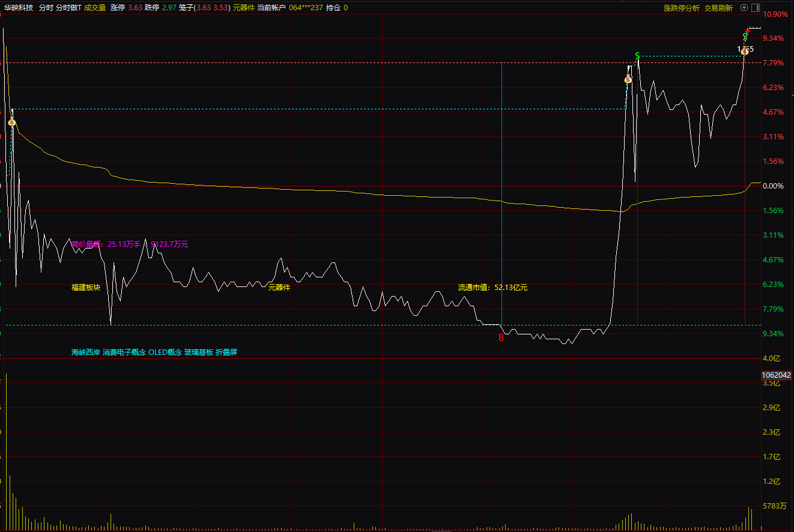794x532 pixels.
Task: Click the money bag icon before first S marker
Action: 628,79
